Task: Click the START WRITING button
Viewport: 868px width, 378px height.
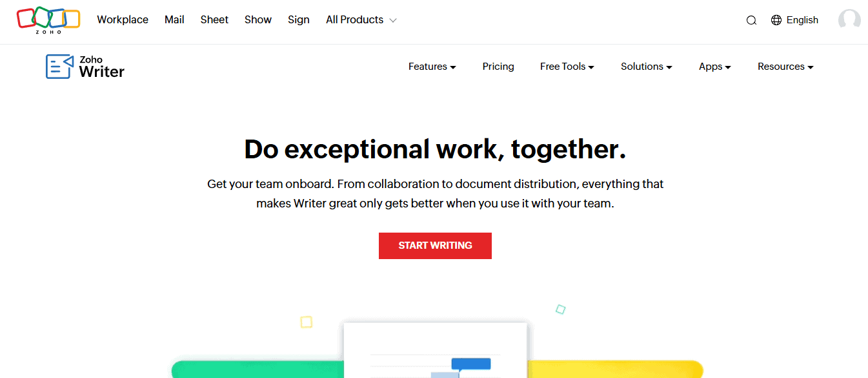Action: 435,246
